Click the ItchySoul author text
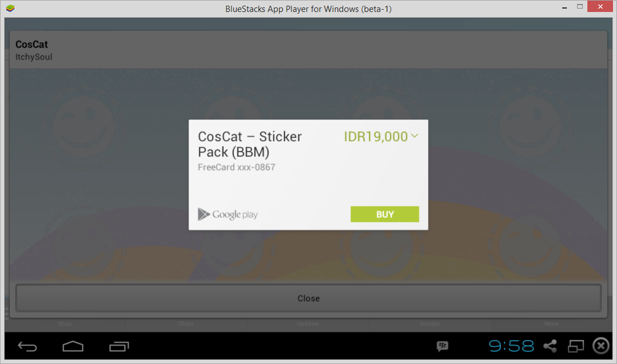This screenshot has width=617, height=364. coord(34,57)
